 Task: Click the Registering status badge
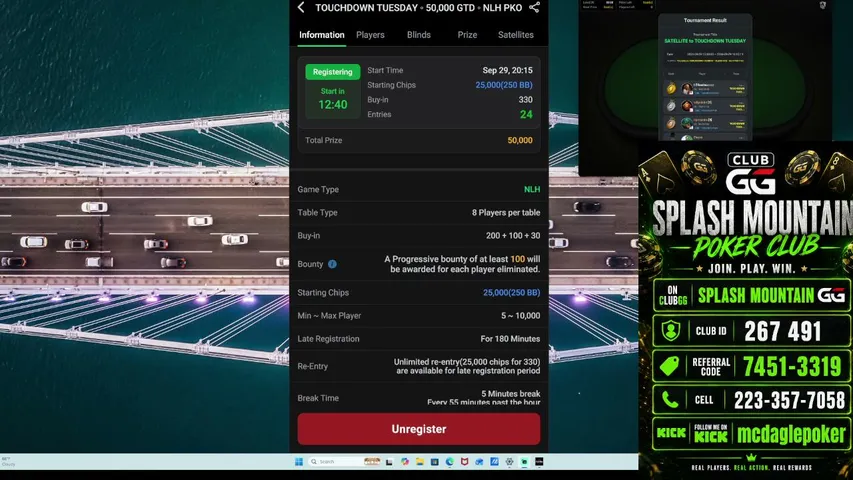coord(332,72)
